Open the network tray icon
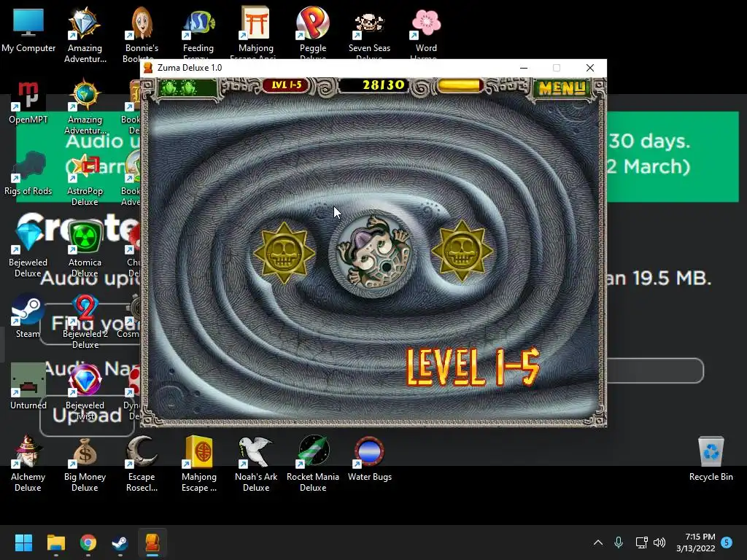 pos(641,542)
